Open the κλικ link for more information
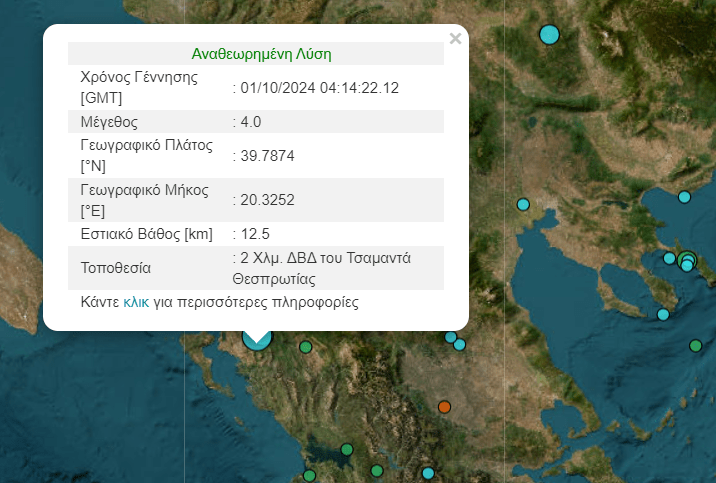The width and height of the screenshot is (716, 483). coord(136,302)
